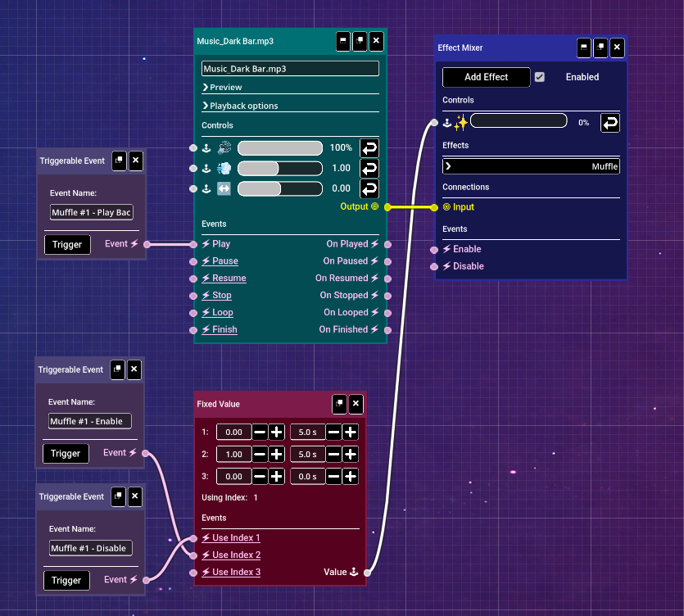This screenshot has height=616, width=684.
Task: Click the pitch wind icon in Controls
Action: [x=224, y=168]
